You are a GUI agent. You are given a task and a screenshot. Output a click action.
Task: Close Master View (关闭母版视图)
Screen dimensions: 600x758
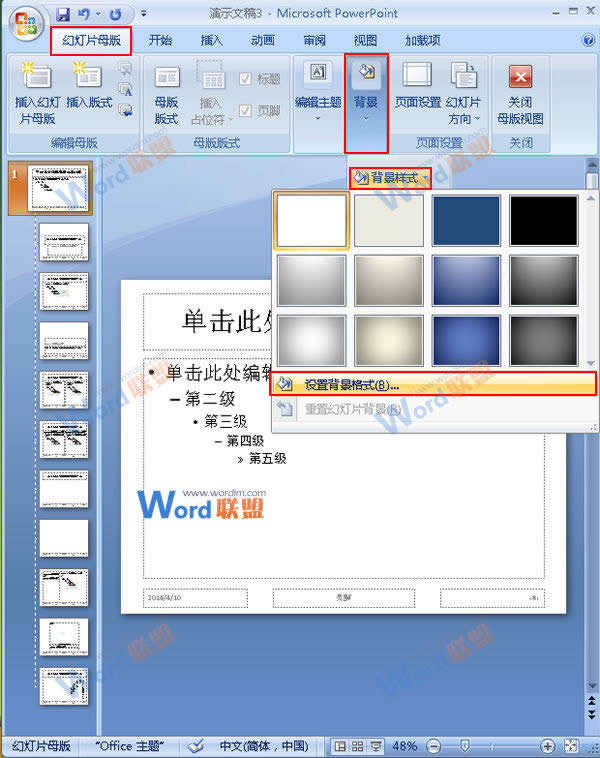point(520,94)
